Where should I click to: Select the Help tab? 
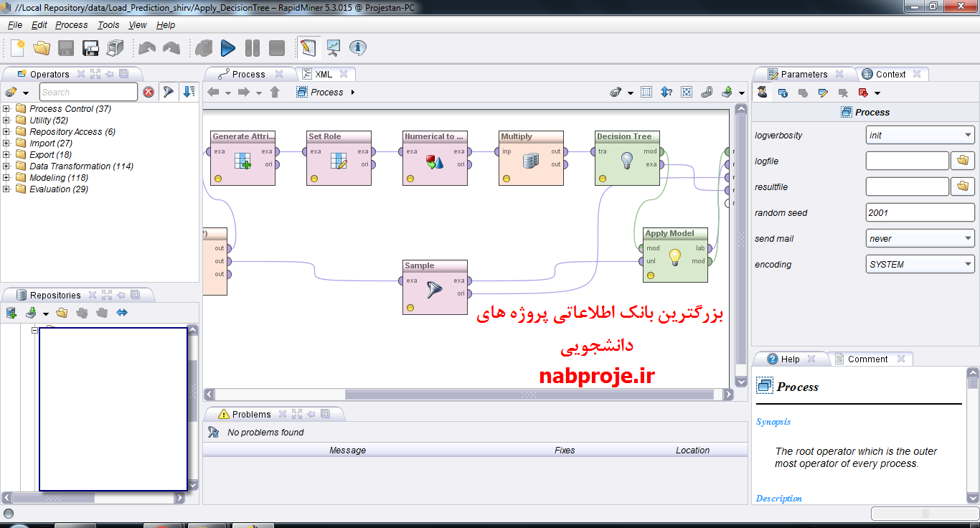tap(790, 359)
